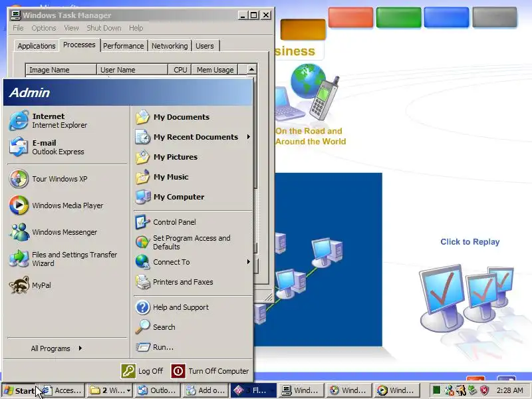This screenshot has width=532, height=399.
Task: Click the green CPU meter tray icon
Action: (437, 390)
